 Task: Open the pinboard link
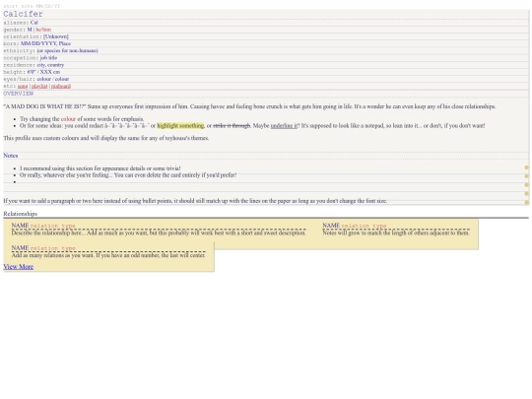tap(61, 86)
